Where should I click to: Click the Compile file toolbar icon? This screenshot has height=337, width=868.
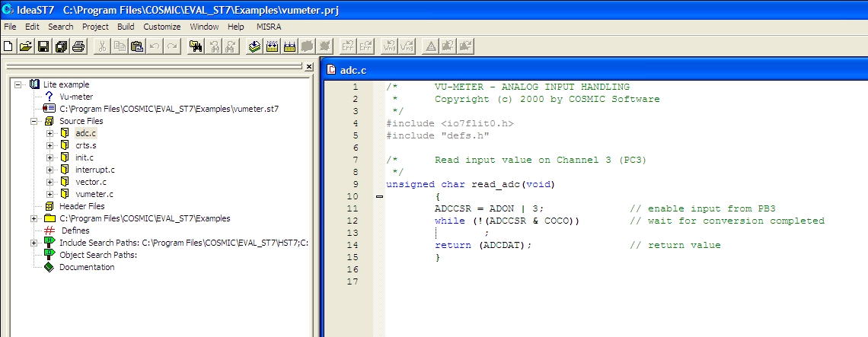click(x=254, y=46)
